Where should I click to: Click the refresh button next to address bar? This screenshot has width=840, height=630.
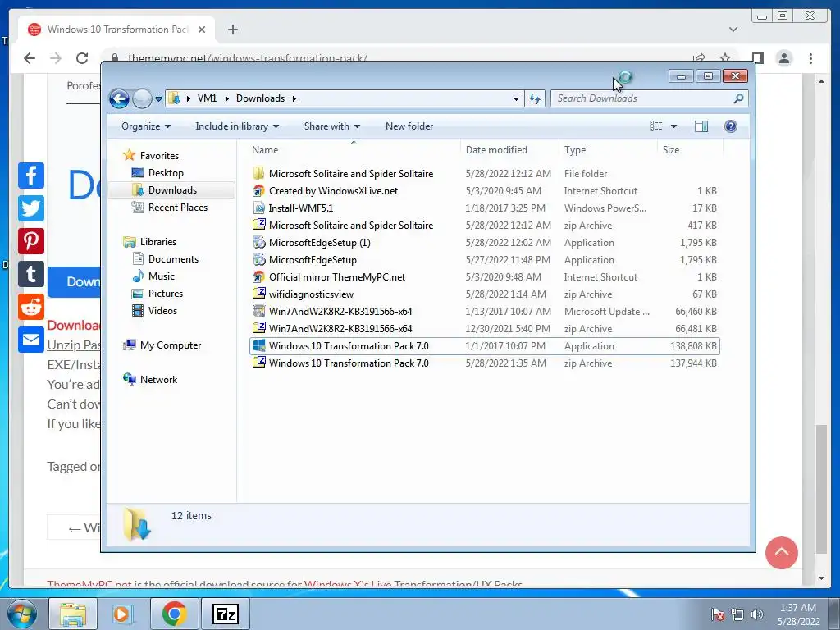pyautogui.click(x=535, y=98)
